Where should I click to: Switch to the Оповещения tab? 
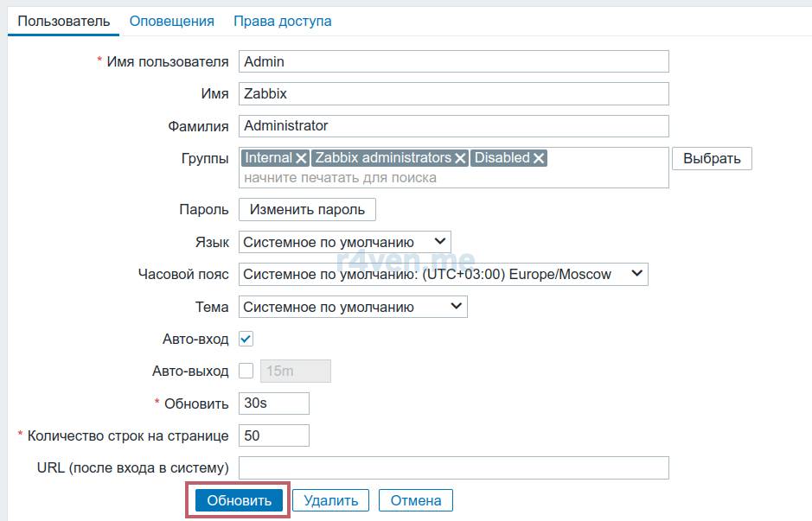[171, 21]
